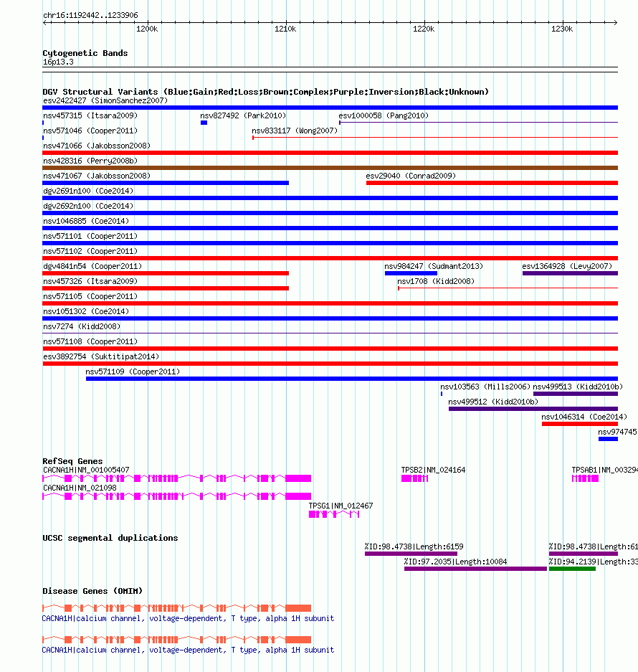Viewport: 638px width, 672px height.
Task: Select nsv571046 (Cooper2011) variant label
Action: [x=90, y=131]
